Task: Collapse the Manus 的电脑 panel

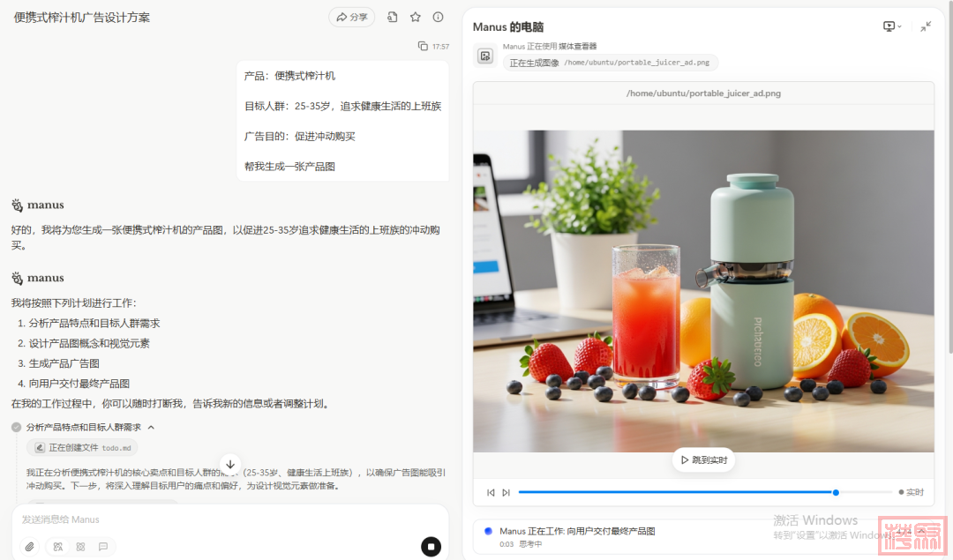Action: tap(926, 26)
